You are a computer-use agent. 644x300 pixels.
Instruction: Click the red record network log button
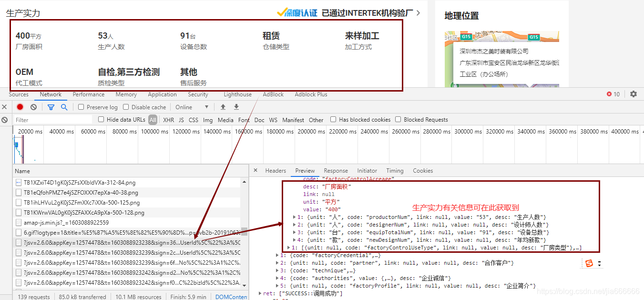coord(20,107)
